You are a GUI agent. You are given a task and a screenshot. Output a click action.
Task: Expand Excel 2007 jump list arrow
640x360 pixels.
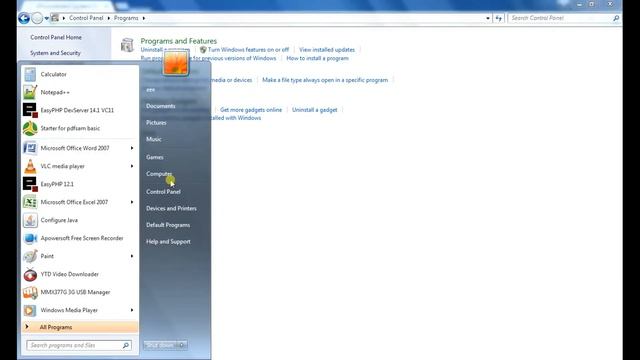coord(132,202)
